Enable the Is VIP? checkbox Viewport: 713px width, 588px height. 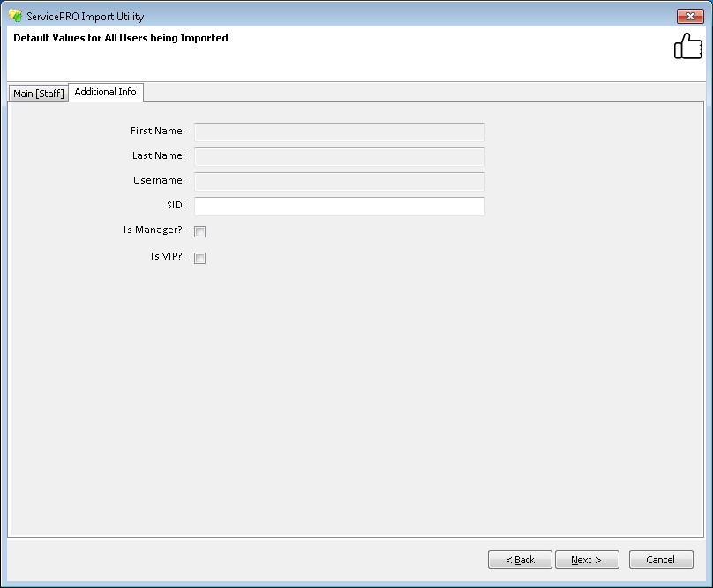[x=199, y=258]
